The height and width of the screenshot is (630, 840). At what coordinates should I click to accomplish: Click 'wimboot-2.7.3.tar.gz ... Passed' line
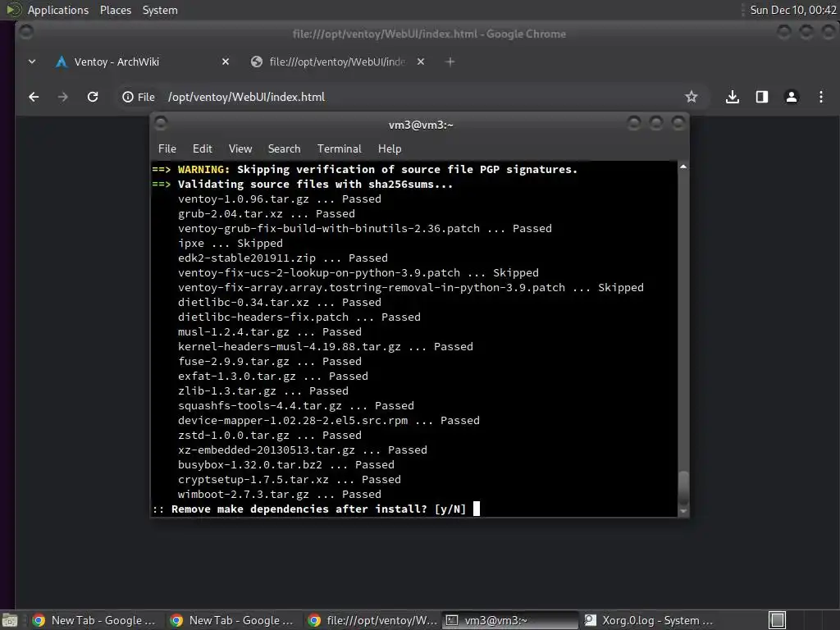click(x=280, y=495)
